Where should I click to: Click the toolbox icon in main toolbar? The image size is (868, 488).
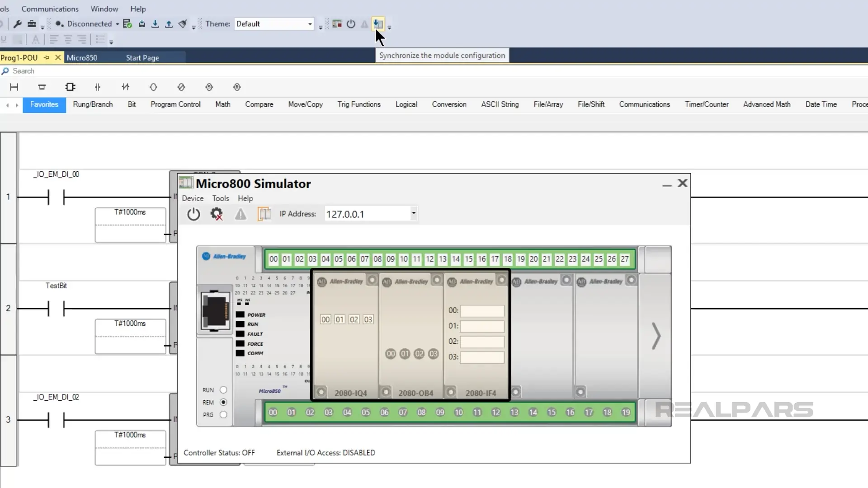pyautogui.click(x=32, y=24)
